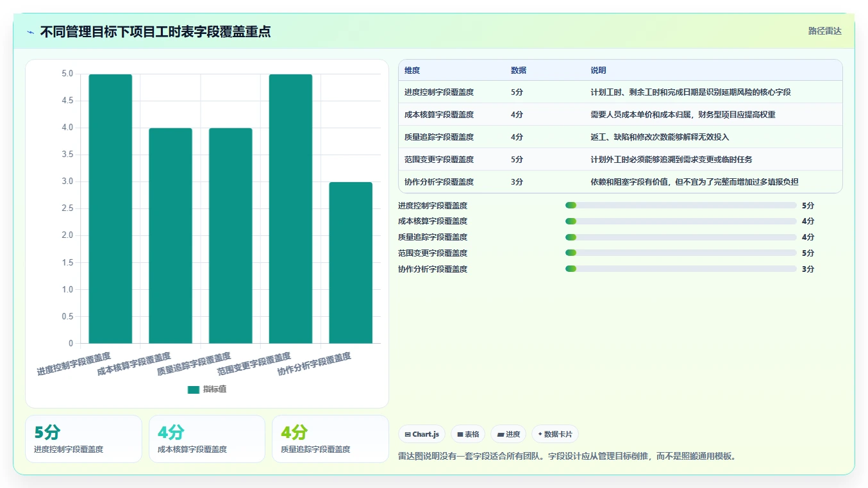
Task: Click the 表格 tag chip
Action: coord(468,434)
